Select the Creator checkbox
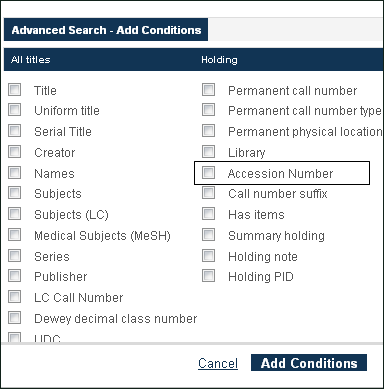The image size is (384, 389). pyautogui.click(x=15, y=152)
